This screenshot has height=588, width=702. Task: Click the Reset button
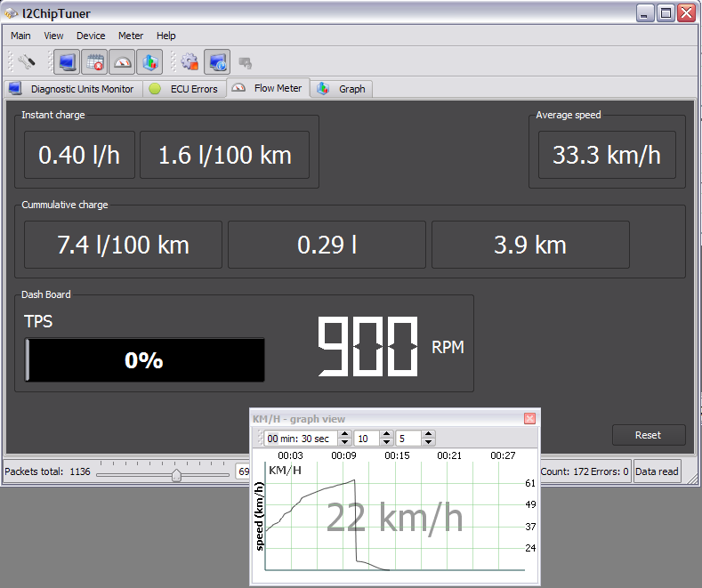[649, 435]
